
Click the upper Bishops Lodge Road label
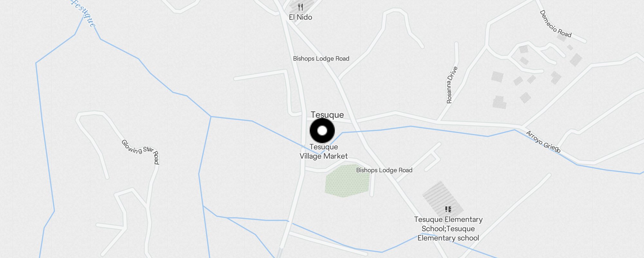pos(321,59)
